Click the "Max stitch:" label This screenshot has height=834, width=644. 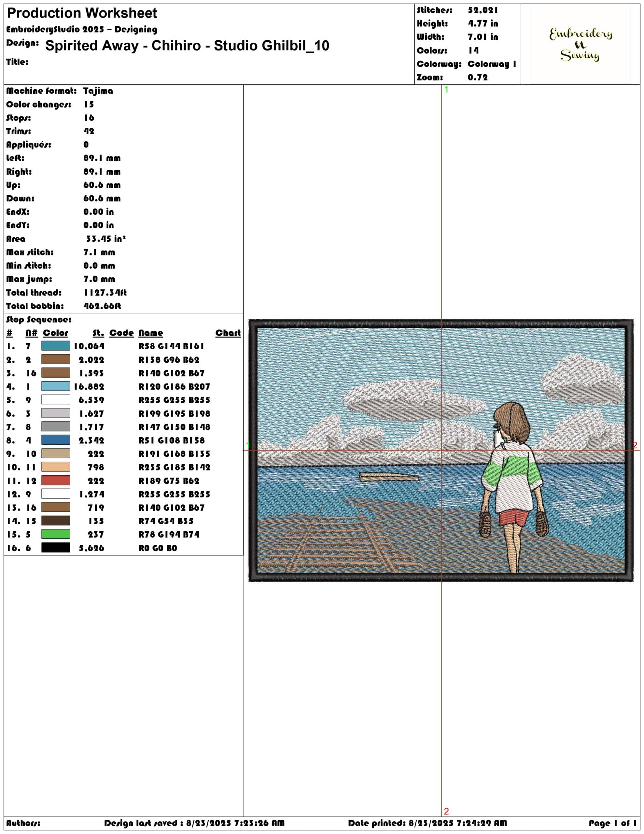30,252
